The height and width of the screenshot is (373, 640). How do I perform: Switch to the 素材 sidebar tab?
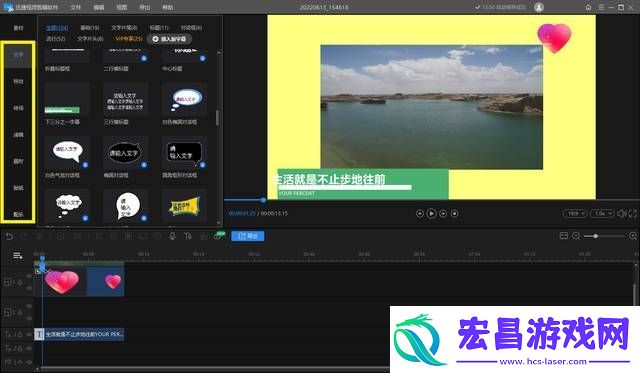click(18, 28)
